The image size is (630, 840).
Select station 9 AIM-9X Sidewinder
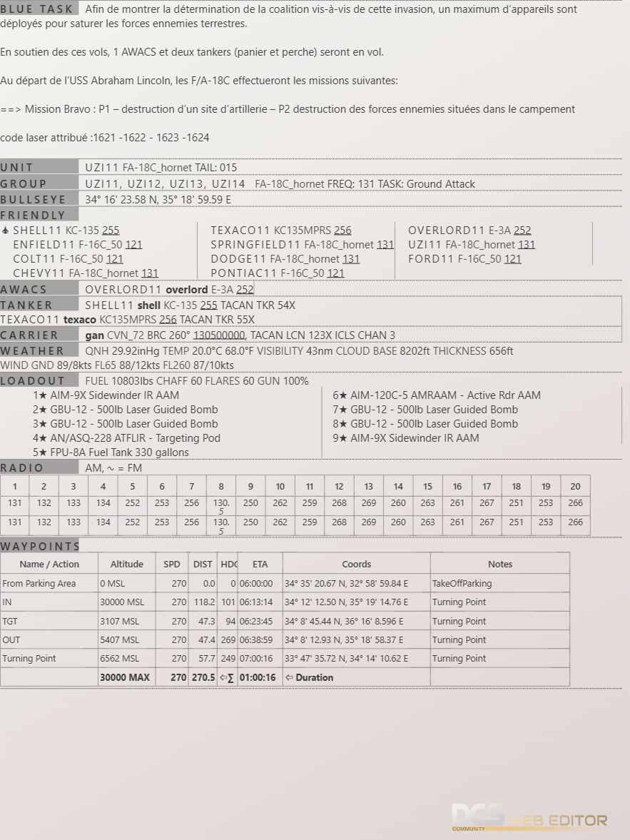(x=406, y=438)
